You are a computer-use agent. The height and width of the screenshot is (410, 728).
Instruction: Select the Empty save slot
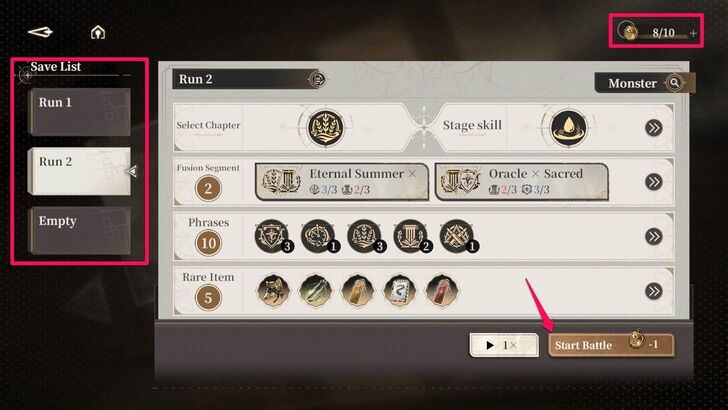(x=79, y=231)
